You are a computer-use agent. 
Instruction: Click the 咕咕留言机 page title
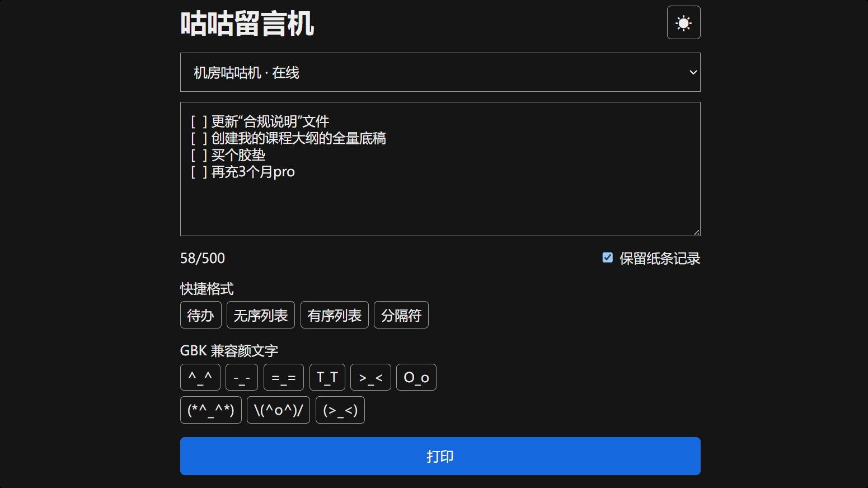tap(247, 24)
